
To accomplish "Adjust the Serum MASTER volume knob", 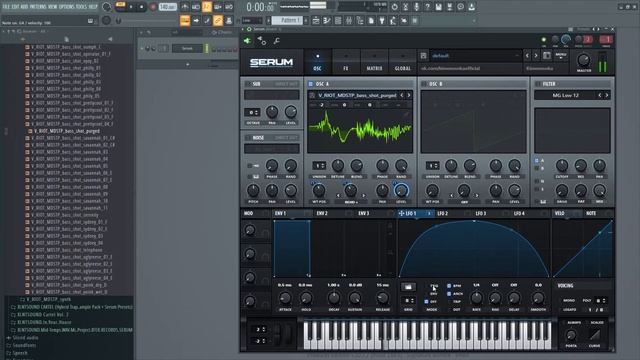I will pyautogui.click(x=584, y=60).
